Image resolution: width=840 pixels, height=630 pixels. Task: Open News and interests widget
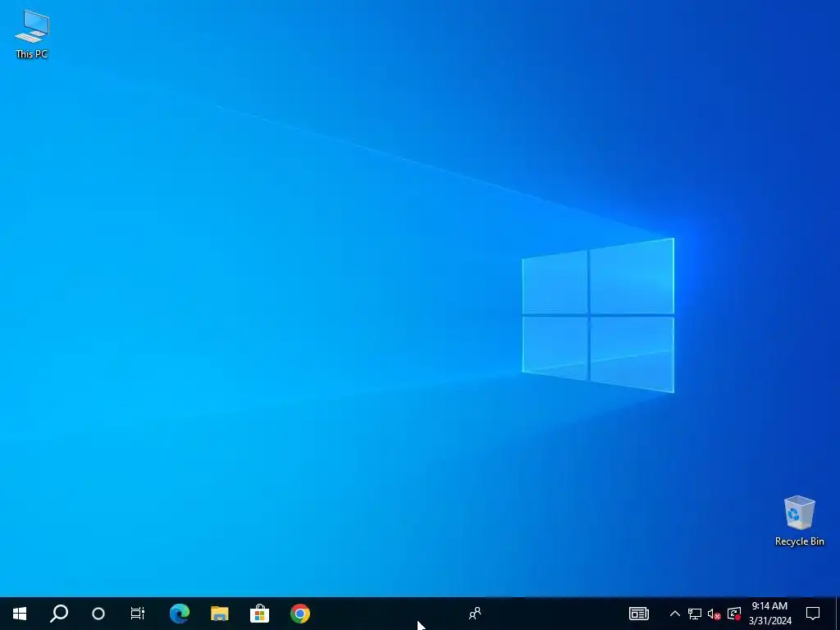(638, 614)
